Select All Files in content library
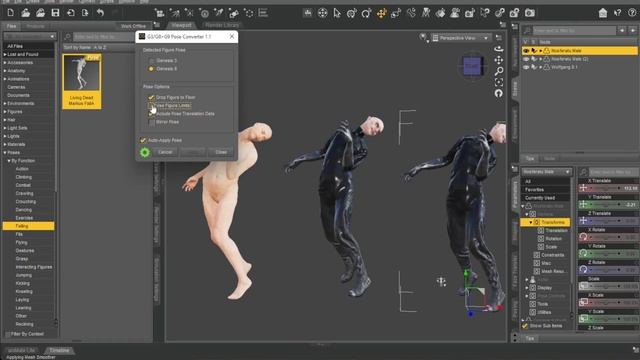Screen dimensions: 640x360 tap(28, 46)
